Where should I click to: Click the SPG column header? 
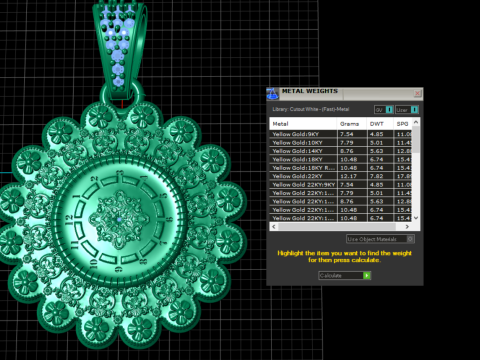[x=403, y=124]
